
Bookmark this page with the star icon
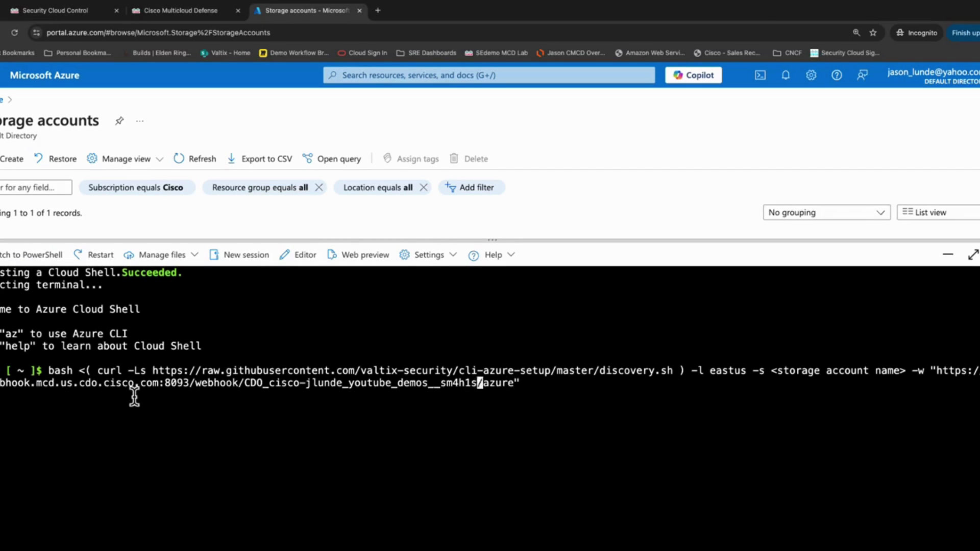click(873, 33)
